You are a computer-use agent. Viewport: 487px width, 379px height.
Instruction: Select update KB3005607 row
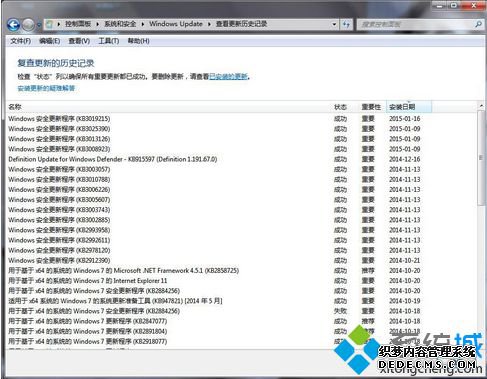coord(241,200)
